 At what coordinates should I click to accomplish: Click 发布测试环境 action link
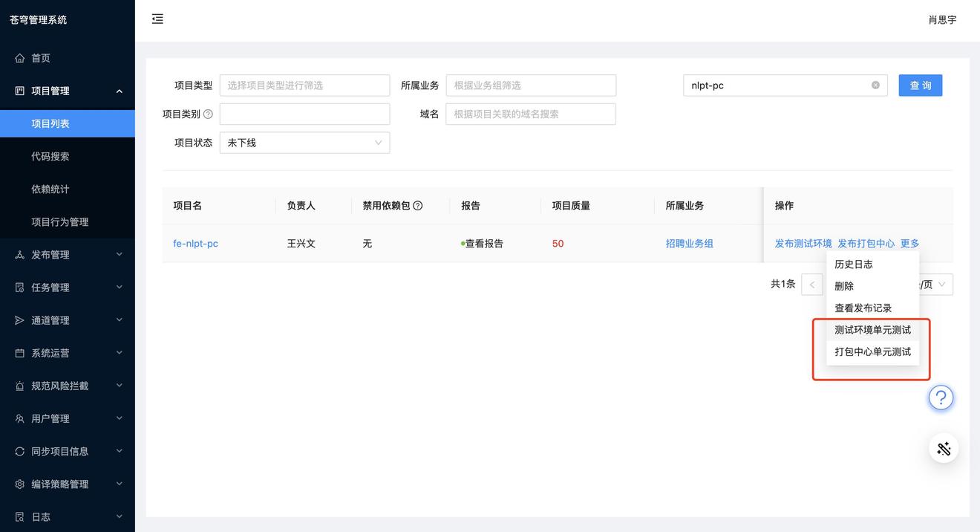[803, 244]
